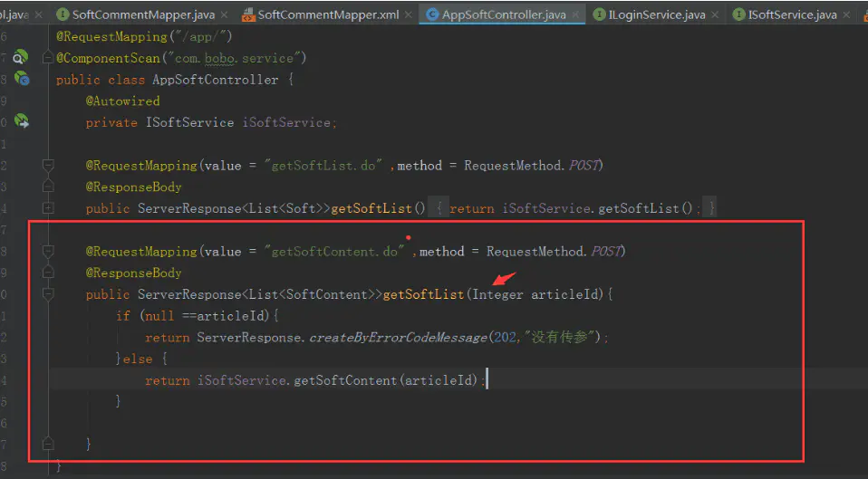Click the articleId parameter in the method signature
868x479 pixels.
(564, 294)
